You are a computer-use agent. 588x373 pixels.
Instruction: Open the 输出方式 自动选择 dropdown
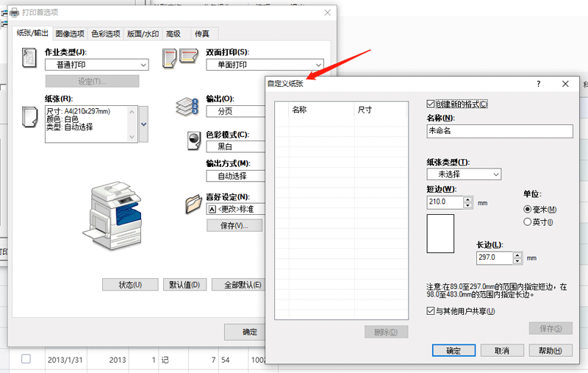tap(235, 176)
